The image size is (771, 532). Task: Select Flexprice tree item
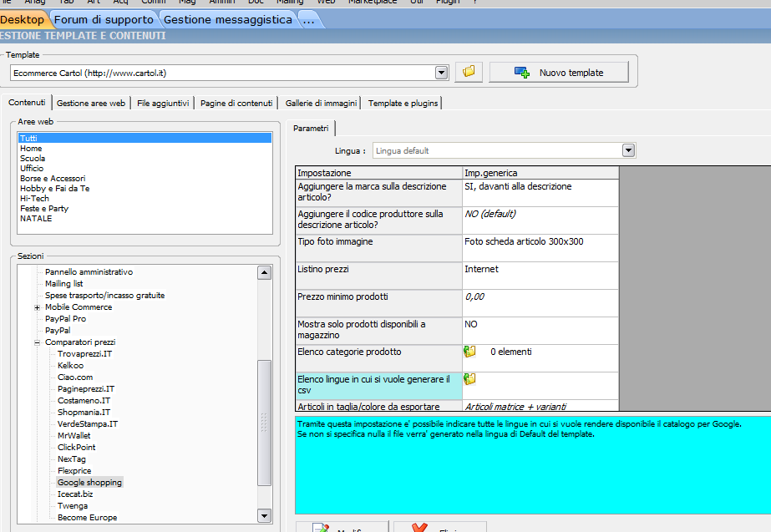pos(74,471)
